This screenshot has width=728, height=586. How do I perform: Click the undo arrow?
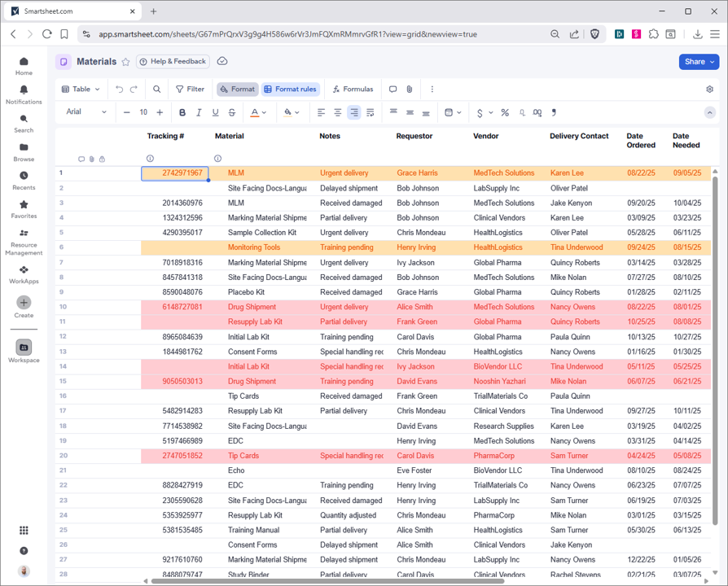click(120, 90)
